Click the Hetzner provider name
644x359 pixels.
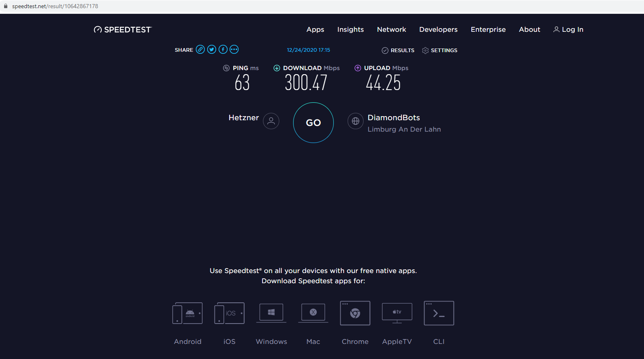[x=243, y=117]
